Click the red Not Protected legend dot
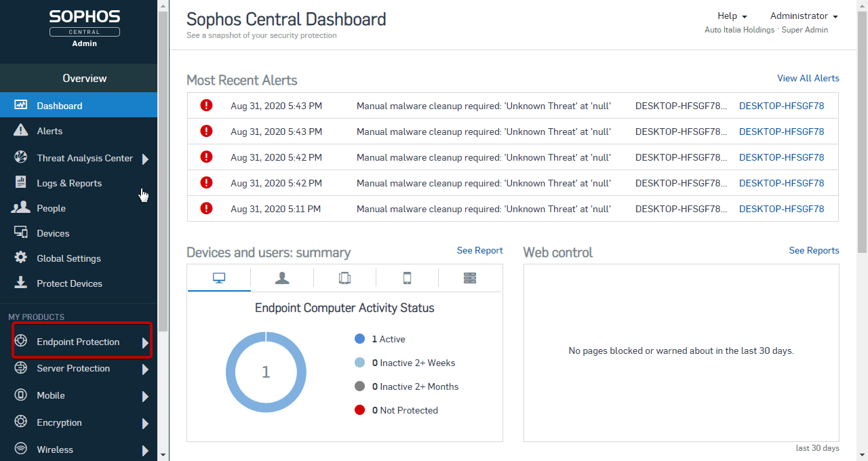The width and height of the screenshot is (868, 461). click(x=360, y=410)
